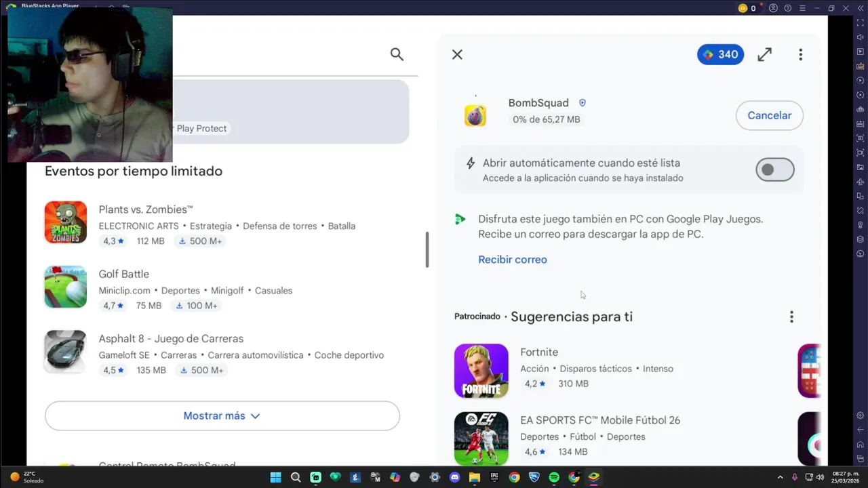Show hidden system tray icons chevron
Viewport: 868px width, 488px height.
coord(780,477)
